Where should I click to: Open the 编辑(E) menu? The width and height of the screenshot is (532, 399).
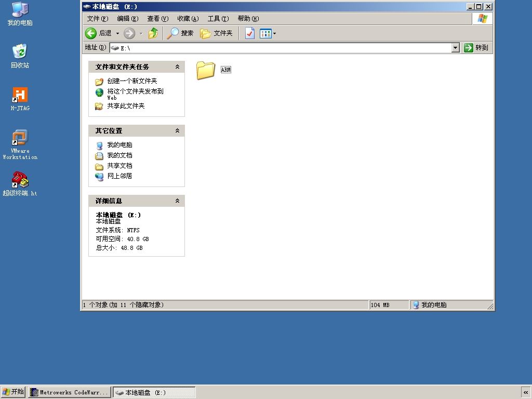tap(128, 19)
